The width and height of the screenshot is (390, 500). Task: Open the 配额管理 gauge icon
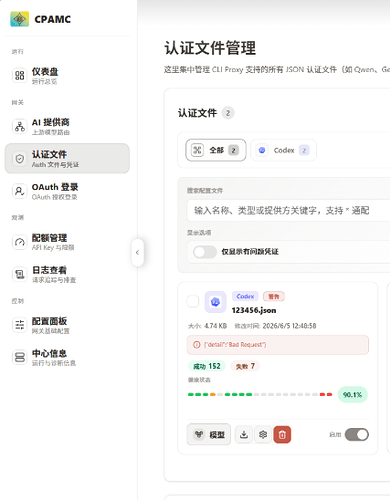(20, 242)
